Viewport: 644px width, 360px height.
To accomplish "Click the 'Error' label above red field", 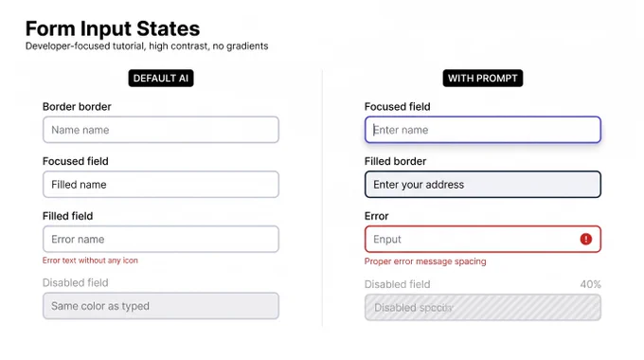I will [376, 216].
